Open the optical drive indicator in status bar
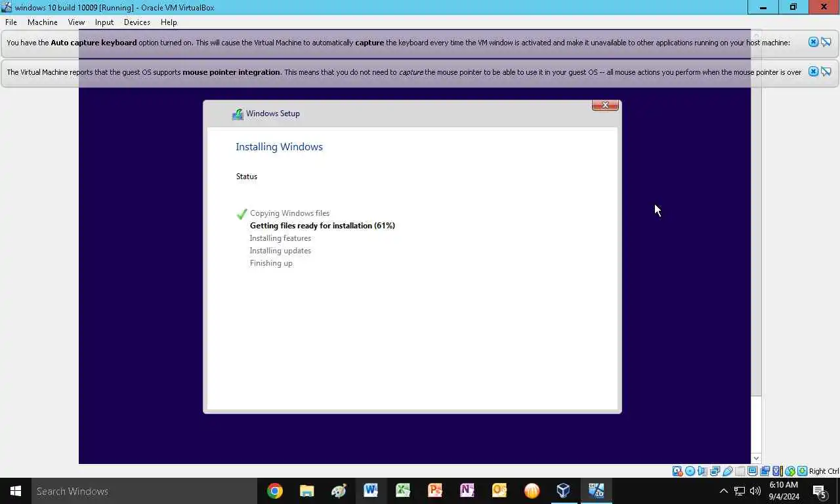Image resolution: width=840 pixels, height=504 pixels. coord(690,471)
